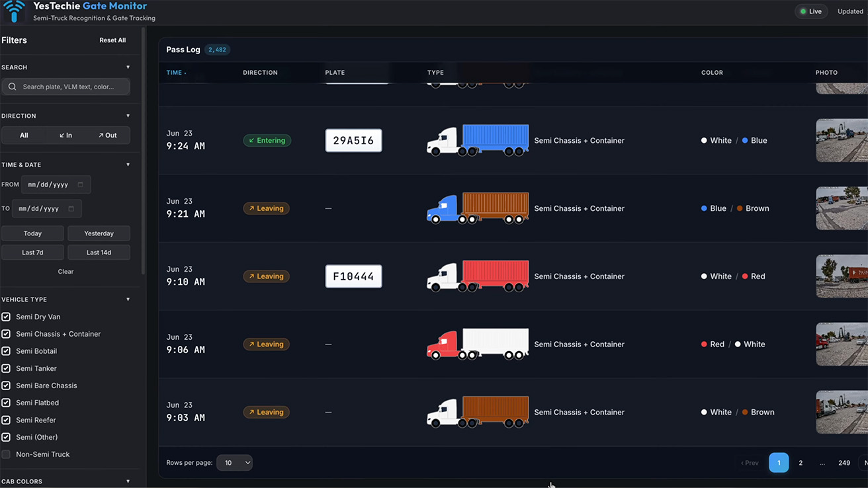
Task: Click the search magnifier icon
Action: tap(12, 87)
